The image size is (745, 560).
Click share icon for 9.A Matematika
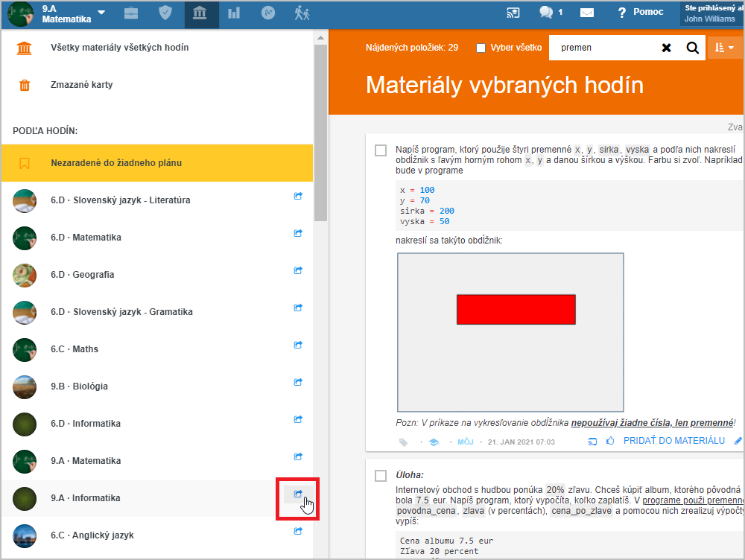[x=298, y=456]
